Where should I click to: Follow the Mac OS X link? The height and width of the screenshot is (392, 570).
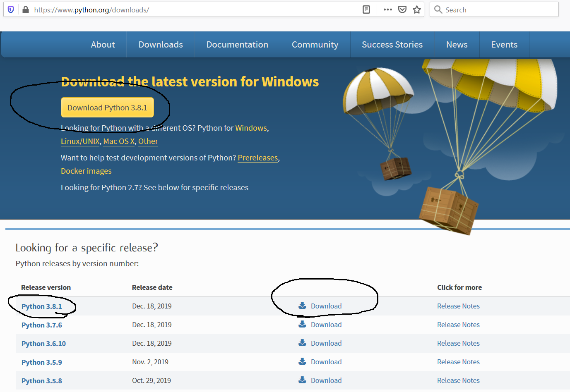[x=119, y=141]
